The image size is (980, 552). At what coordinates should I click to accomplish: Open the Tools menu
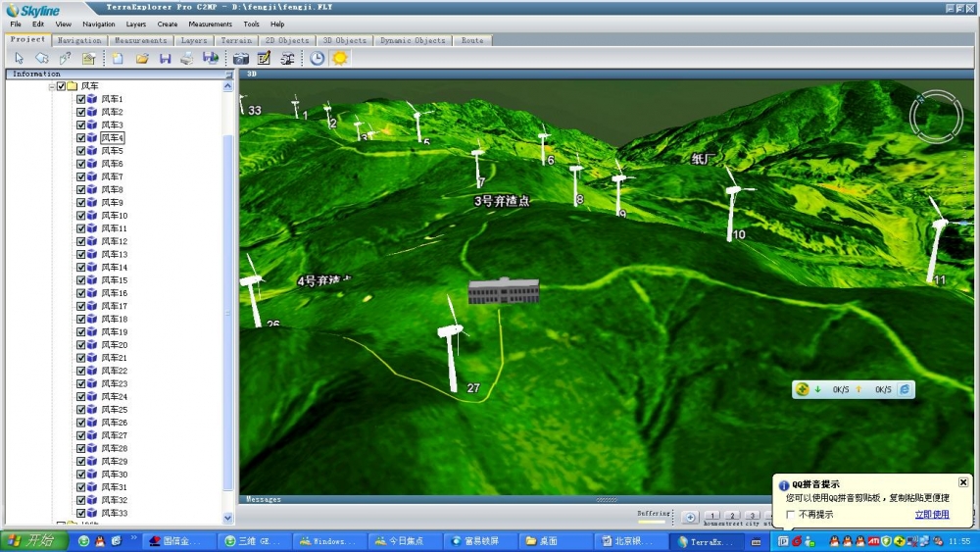(251, 24)
